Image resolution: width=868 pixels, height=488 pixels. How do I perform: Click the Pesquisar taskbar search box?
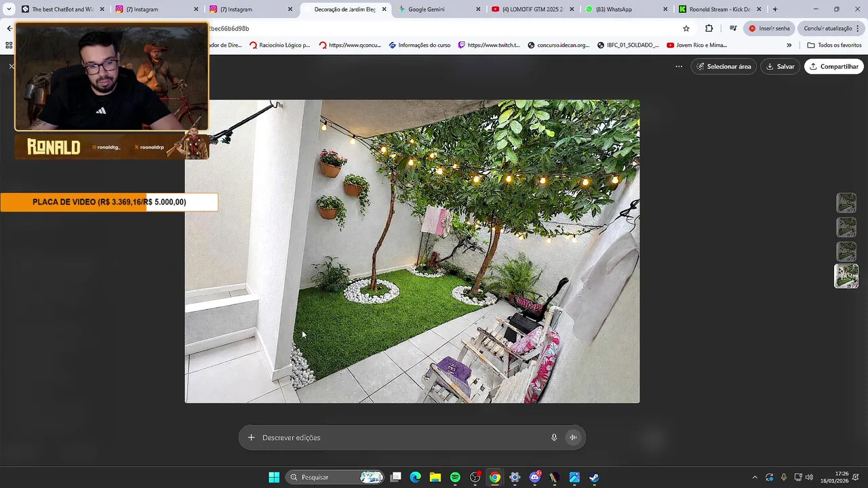click(336, 477)
